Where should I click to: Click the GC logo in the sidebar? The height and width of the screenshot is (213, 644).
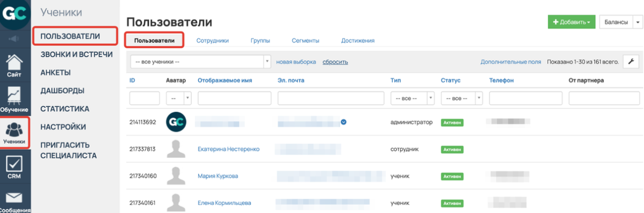tap(15, 13)
